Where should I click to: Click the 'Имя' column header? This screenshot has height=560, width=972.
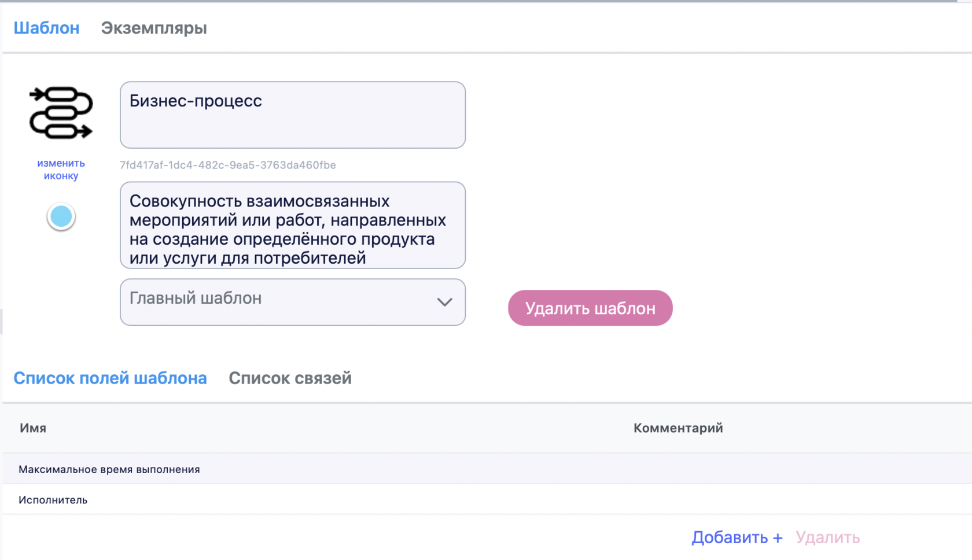click(x=33, y=428)
